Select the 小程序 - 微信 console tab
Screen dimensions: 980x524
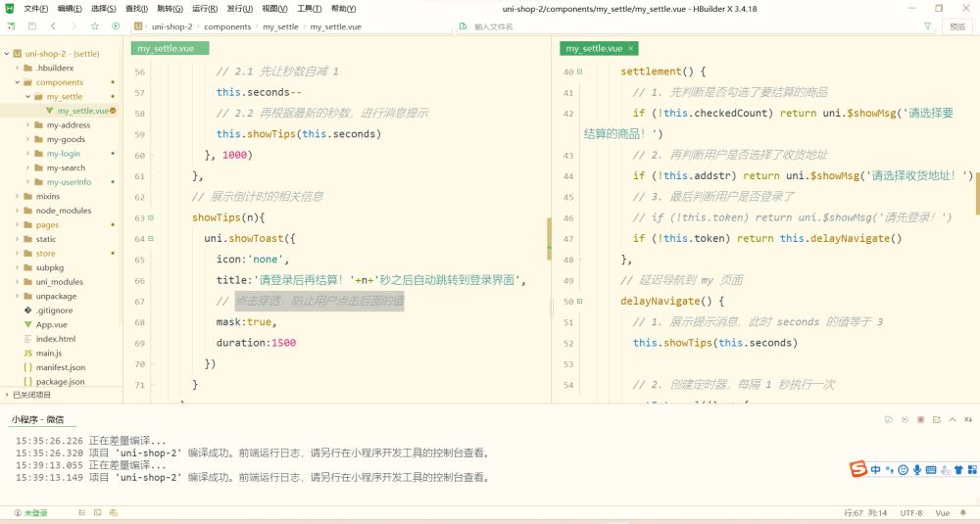[37, 419]
